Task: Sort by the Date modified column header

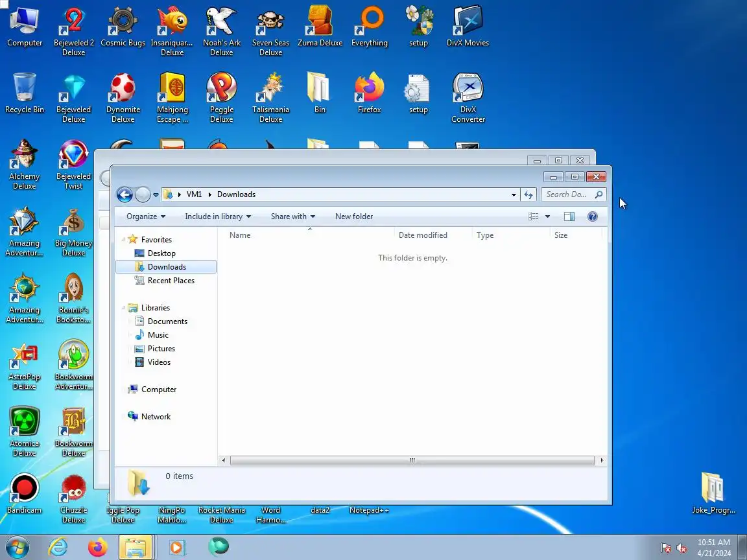Action: pos(433,235)
